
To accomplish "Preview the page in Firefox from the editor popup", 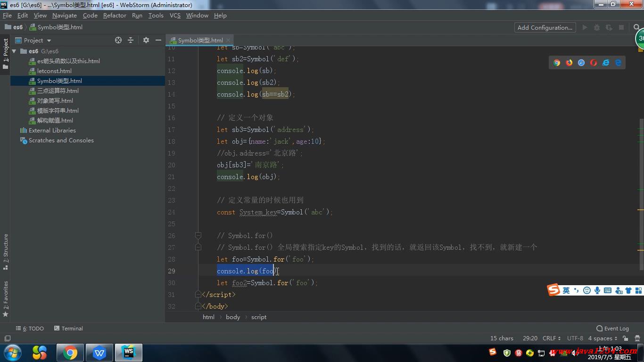I will click(x=569, y=63).
